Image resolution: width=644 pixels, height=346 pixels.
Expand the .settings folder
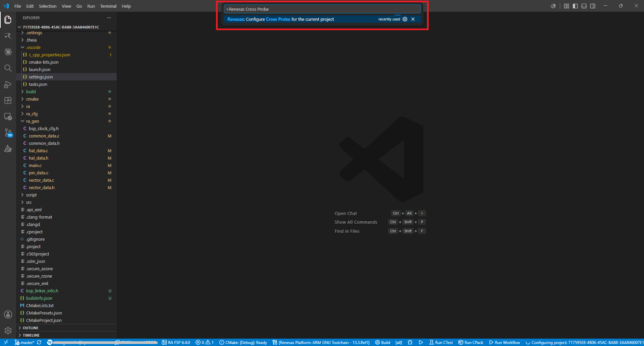coord(66,33)
